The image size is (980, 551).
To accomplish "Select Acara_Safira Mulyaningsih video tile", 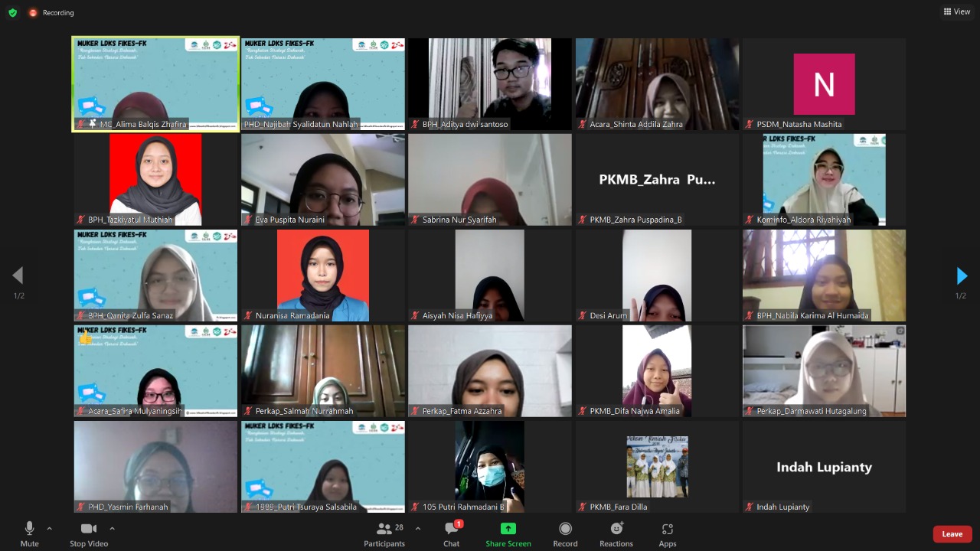I will (x=155, y=371).
